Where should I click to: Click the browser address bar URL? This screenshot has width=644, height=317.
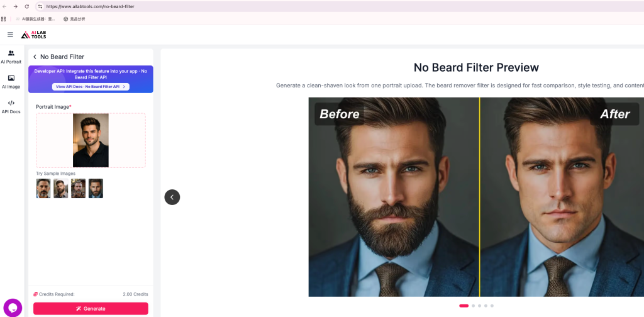(x=91, y=6)
